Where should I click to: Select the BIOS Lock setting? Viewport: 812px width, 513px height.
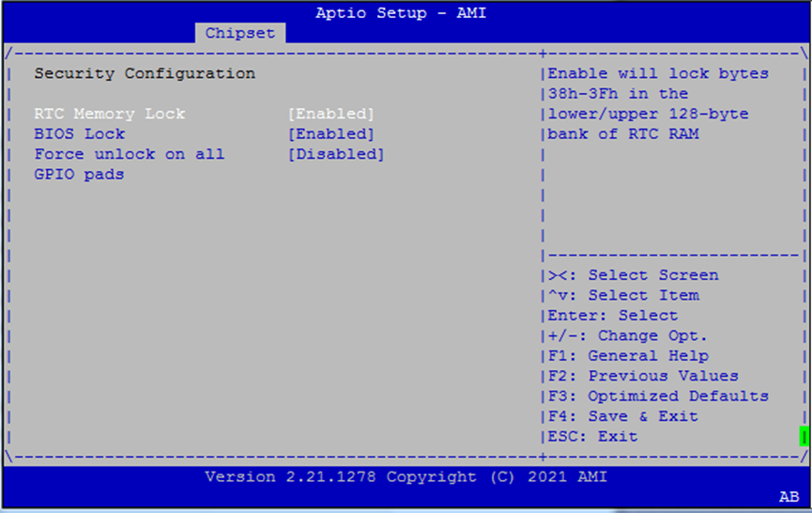[x=80, y=133]
